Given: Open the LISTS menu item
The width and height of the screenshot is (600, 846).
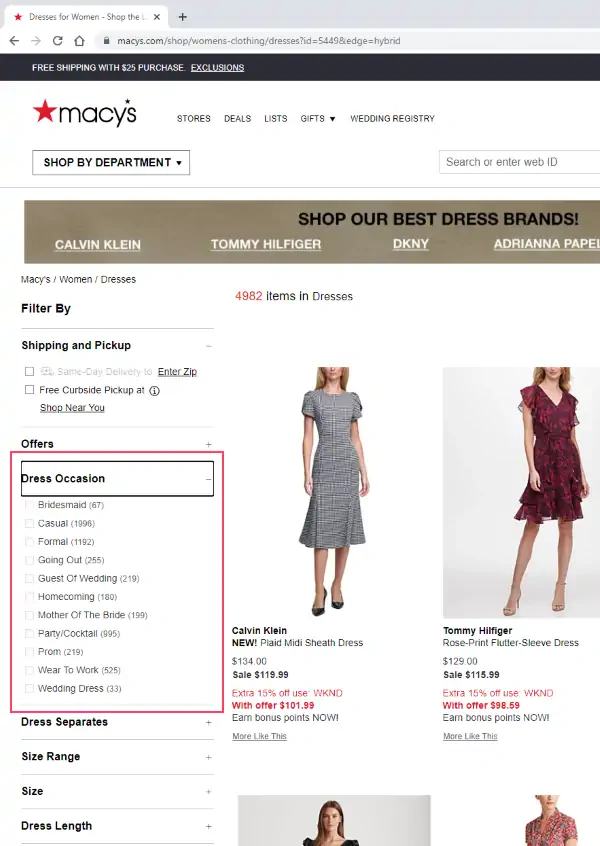Looking at the screenshot, I should (x=276, y=118).
